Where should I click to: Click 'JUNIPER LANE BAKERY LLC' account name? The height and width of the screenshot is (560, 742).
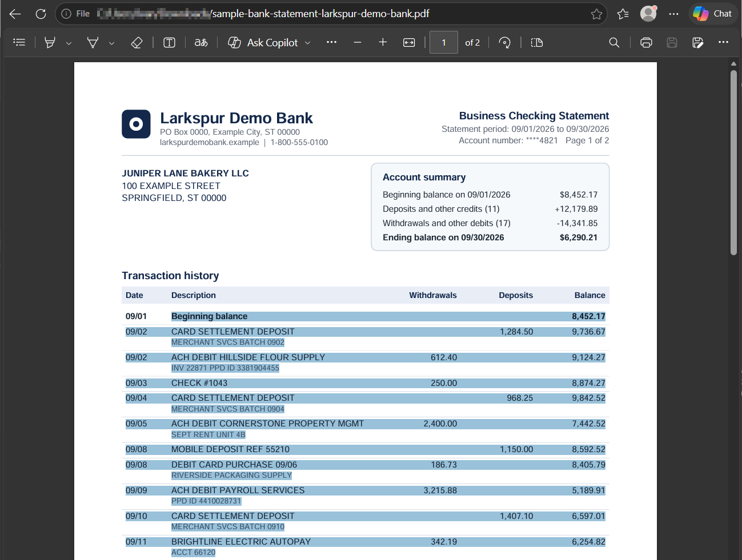coord(185,174)
